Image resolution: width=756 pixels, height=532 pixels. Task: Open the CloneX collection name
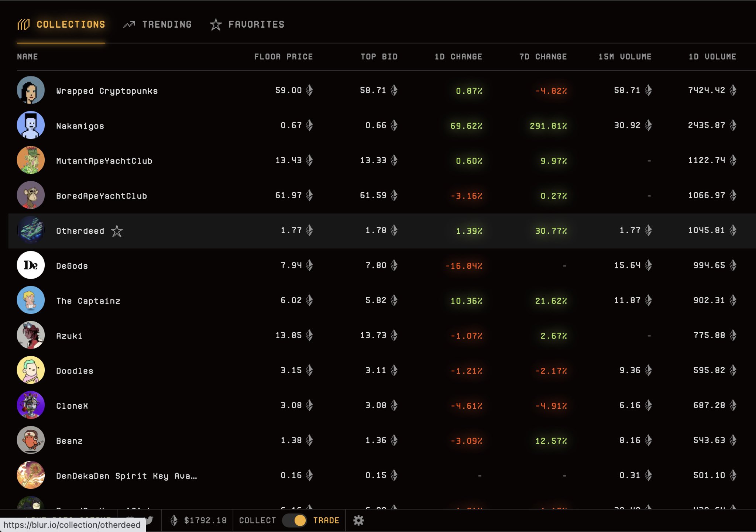click(x=72, y=406)
